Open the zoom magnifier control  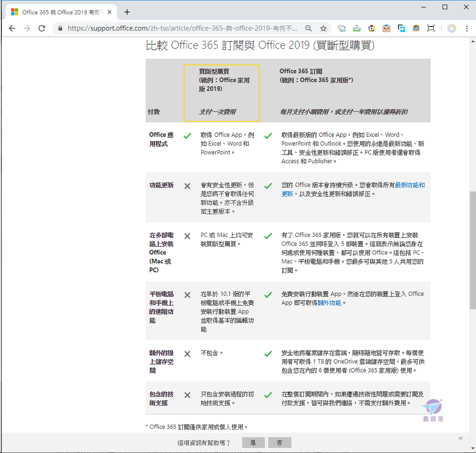309,28
